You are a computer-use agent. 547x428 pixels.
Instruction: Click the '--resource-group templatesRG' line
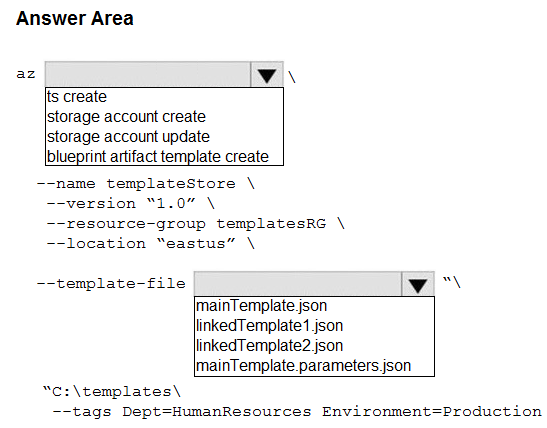click(196, 224)
